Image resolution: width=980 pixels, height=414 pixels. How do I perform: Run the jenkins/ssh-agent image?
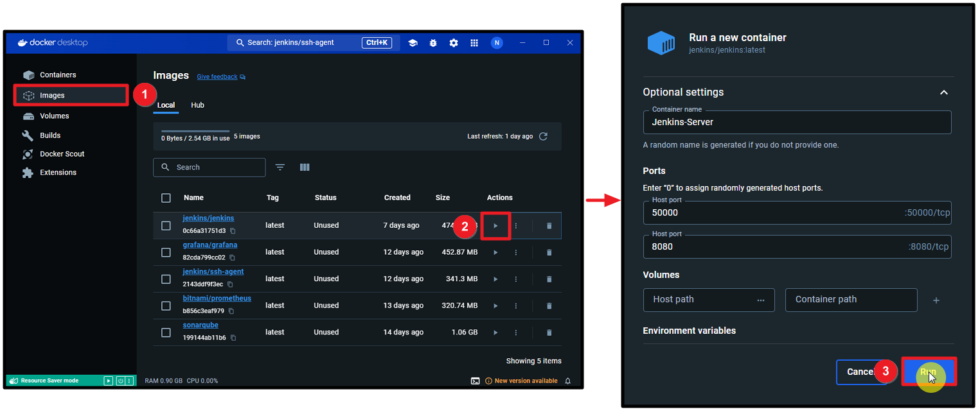[495, 279]
